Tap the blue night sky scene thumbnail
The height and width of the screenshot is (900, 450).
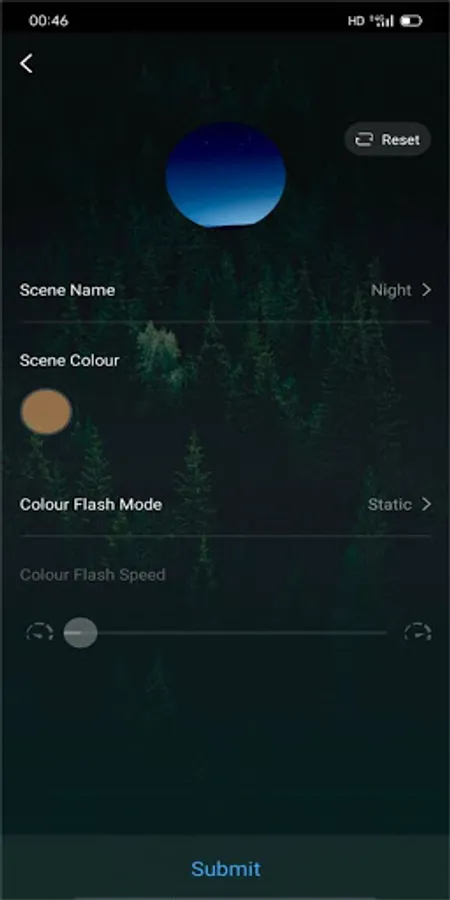coord(226,174)
